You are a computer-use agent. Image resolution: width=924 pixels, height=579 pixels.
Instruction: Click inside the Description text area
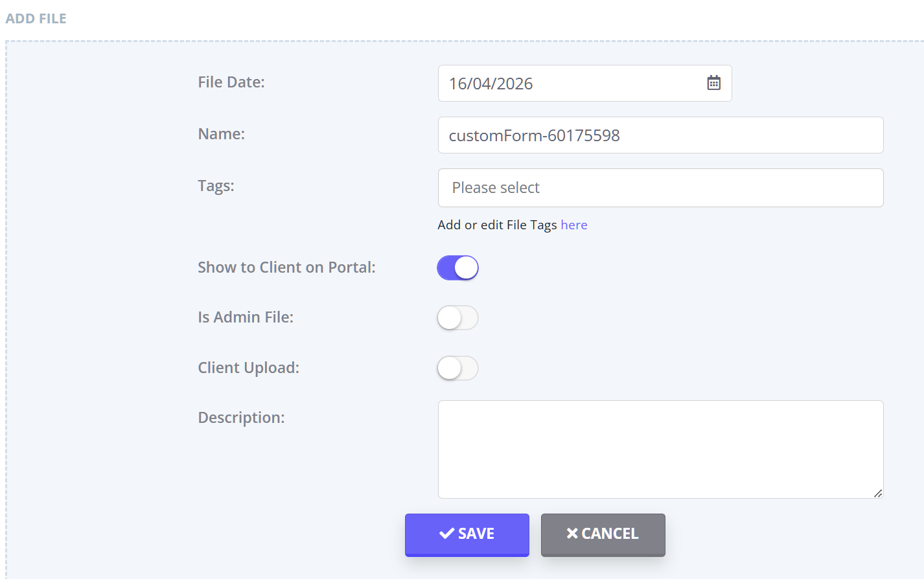point(660,449)
